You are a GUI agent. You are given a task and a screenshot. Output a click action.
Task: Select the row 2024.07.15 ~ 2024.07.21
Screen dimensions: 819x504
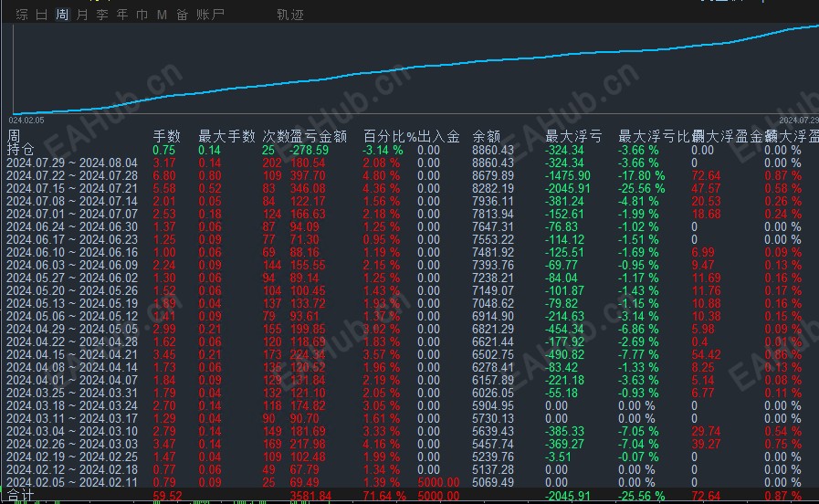point(409,188)
